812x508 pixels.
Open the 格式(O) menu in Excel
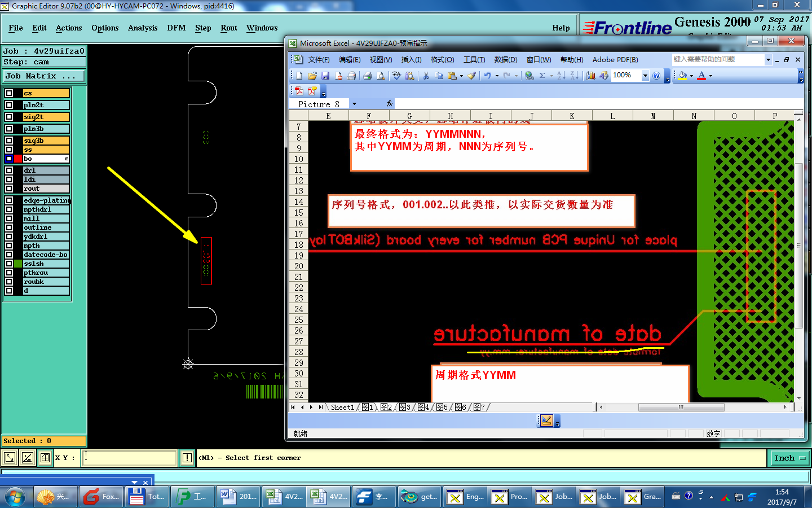[442, 60]
